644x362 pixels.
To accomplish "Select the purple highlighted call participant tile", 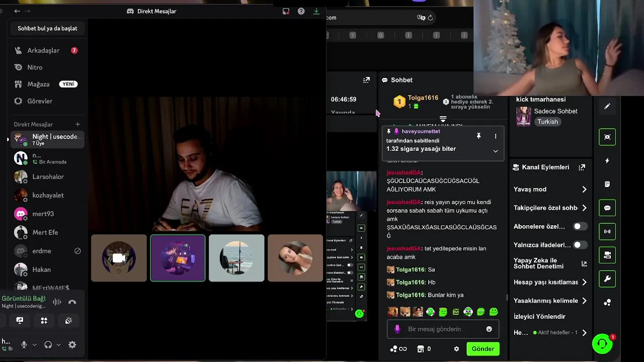I will pos(178,258).
